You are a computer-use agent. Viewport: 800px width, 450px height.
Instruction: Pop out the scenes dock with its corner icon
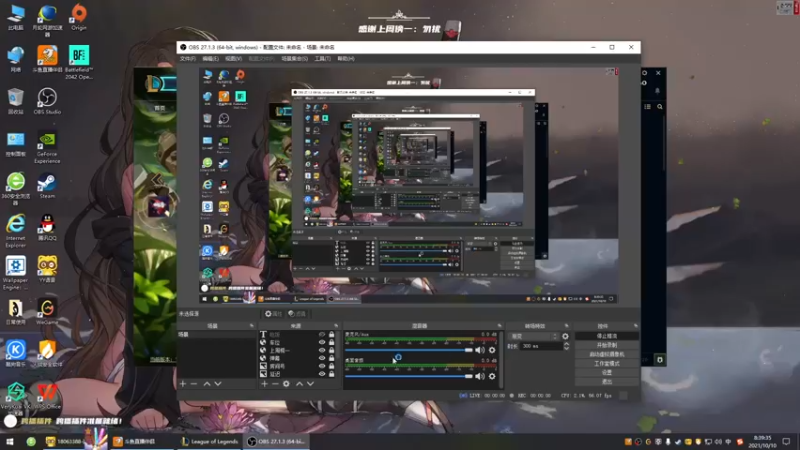pyautogui.click(x=252, y=326)
